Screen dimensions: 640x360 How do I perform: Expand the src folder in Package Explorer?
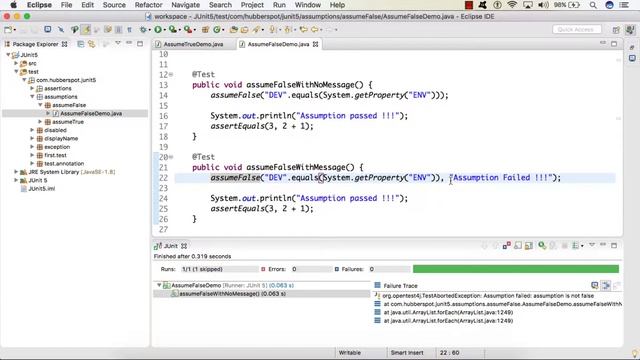coord(16,63)
